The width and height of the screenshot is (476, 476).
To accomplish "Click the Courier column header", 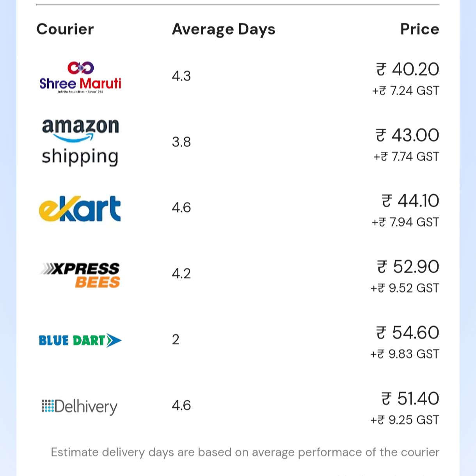I will (x=65, y=29).
